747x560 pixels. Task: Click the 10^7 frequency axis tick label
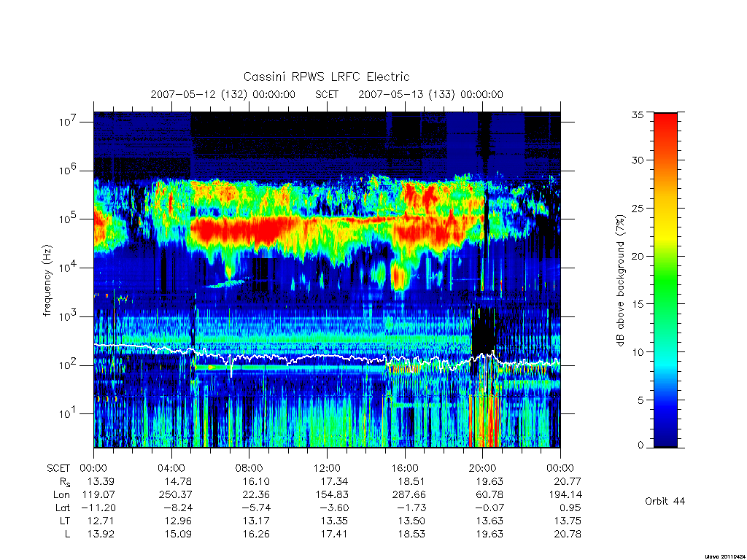point(68,122)
